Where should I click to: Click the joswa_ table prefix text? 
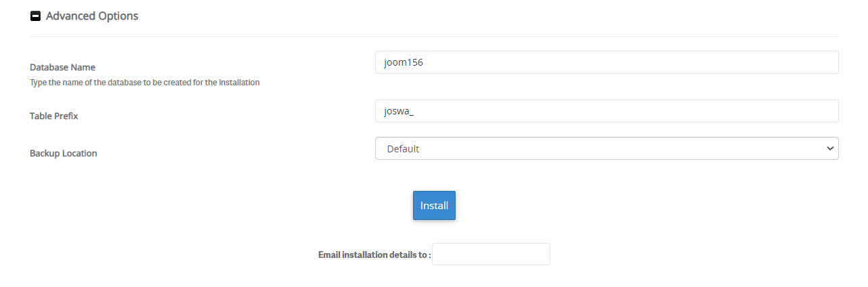tap(398, 111)
